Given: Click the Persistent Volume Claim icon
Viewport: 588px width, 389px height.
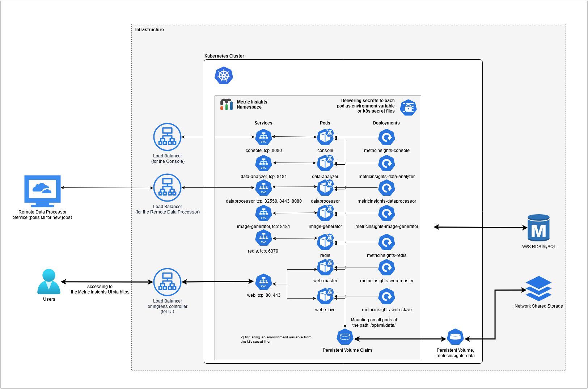Looking at the screenshot, I should tap(345, 337).
